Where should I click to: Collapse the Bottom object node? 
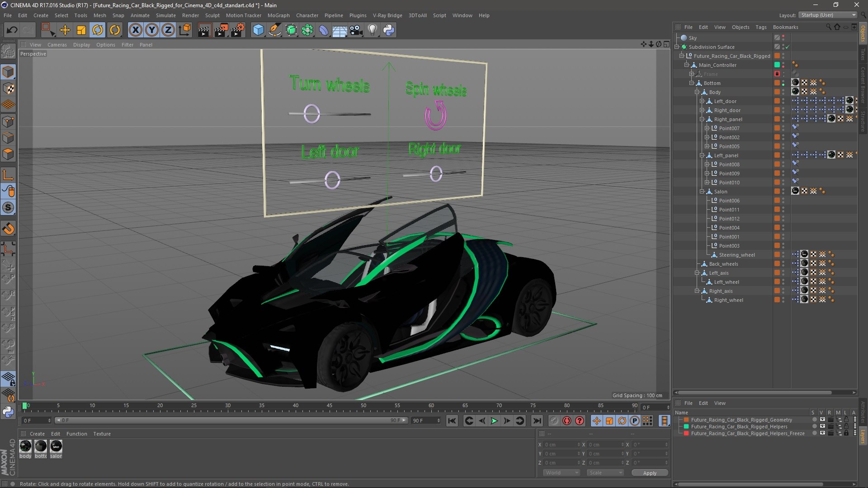691,83
